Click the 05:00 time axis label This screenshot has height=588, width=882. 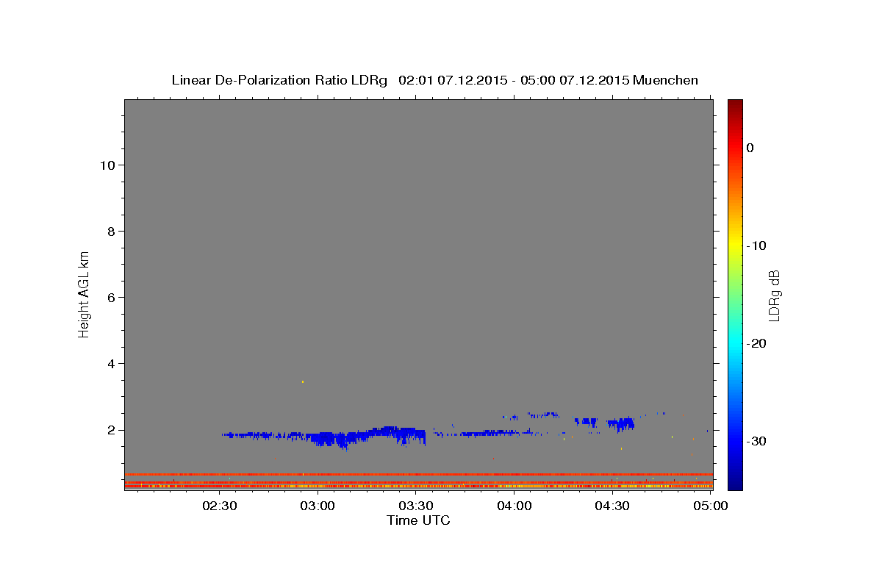(x=711, y=506)
